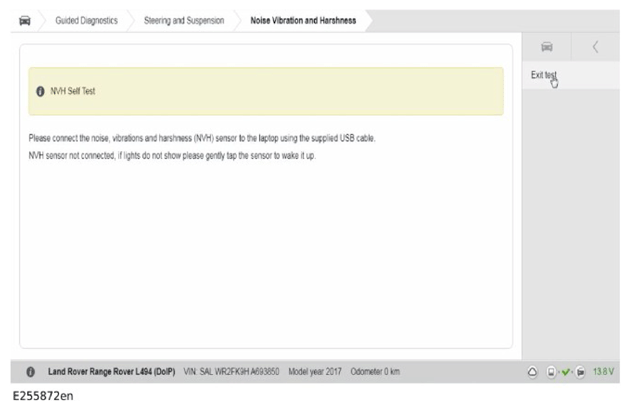
Task: Click the alert bell status icon
Action: 532,372
